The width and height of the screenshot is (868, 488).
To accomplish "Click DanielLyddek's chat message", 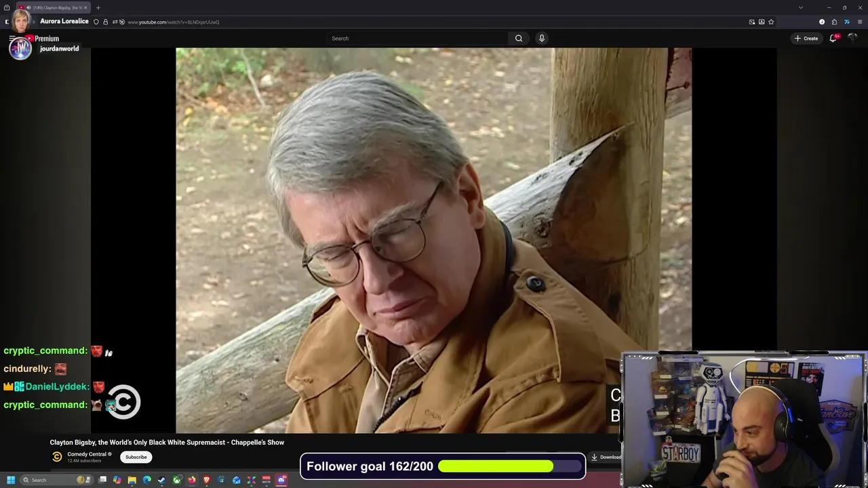I will coord(54,387).
